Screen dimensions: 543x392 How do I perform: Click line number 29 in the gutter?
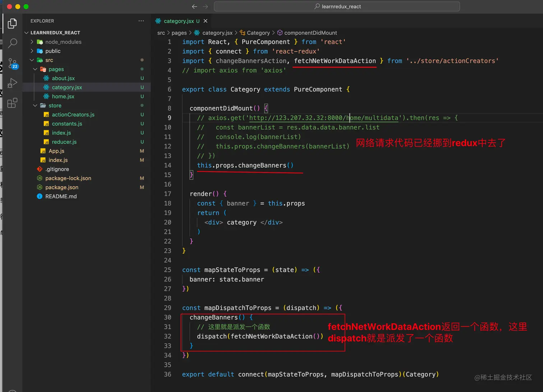point(168,308)
